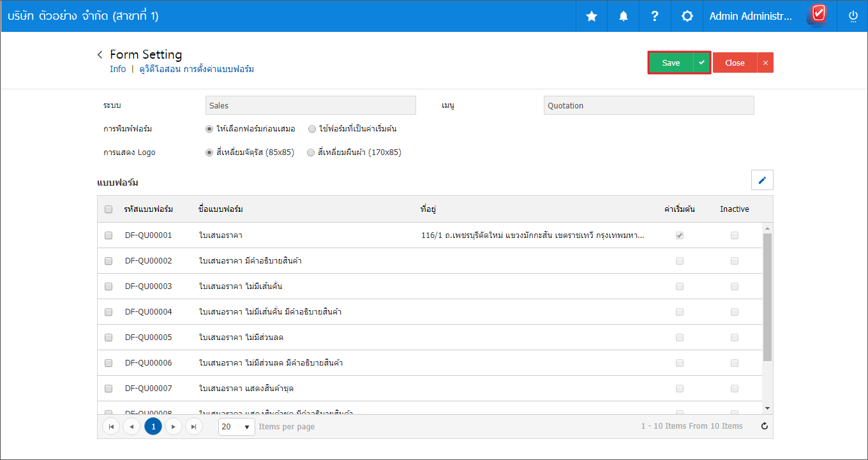Check row checkbox for DF-QU00006
Screen dimensions: 868x460
pyautogui.click(x=108, y=363)
